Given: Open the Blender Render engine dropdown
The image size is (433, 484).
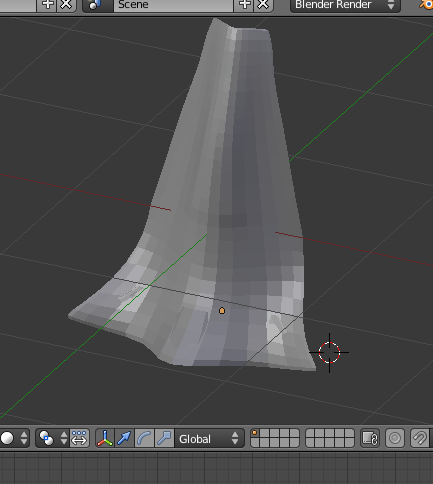Looking at the screenshot, I should (x=345, y=5).
